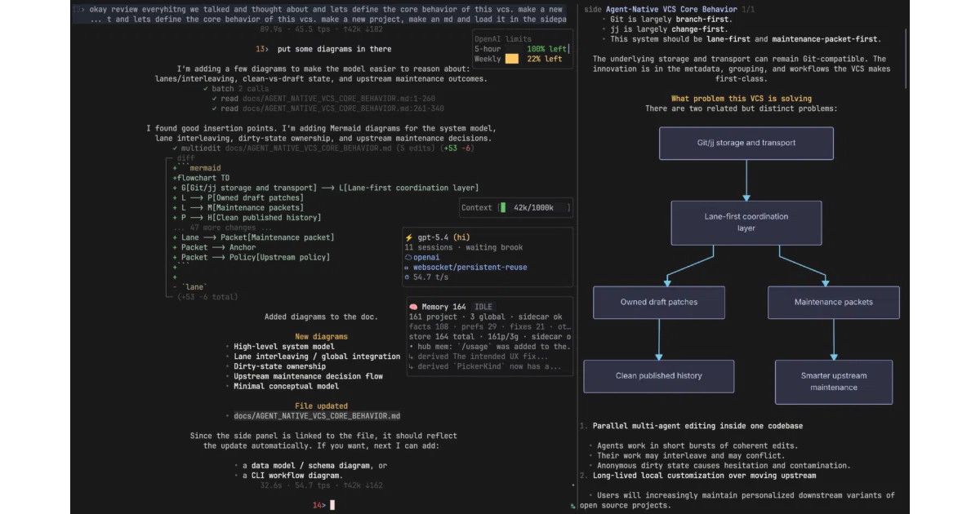Select the OpenAI limits panel header

point(503,38)
